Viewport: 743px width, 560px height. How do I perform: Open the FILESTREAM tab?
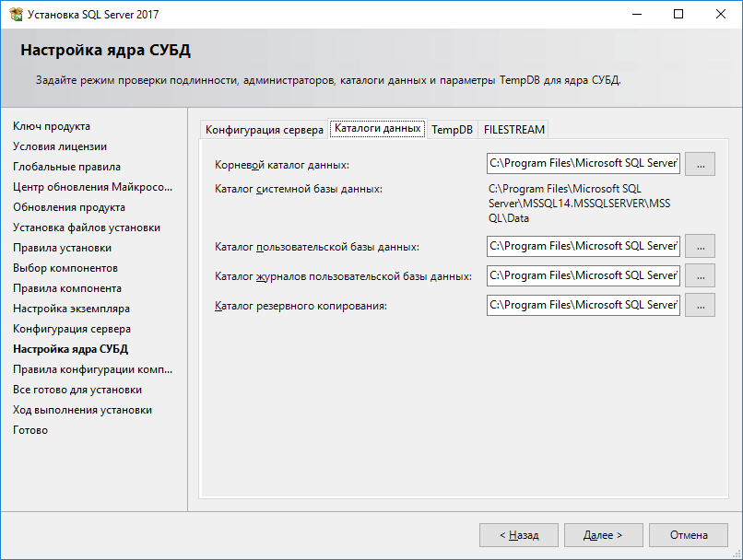coord(513,130)
